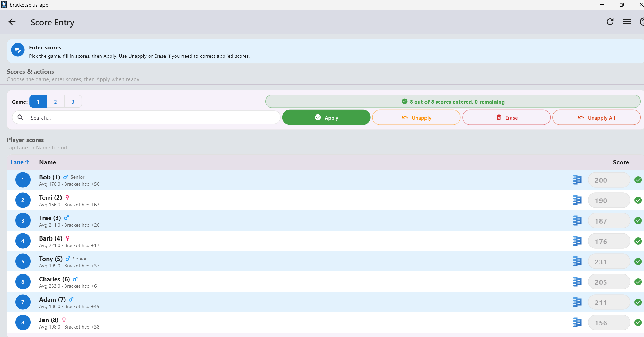Click the 8 of 8 scores entered status bar
644x337 pixels.
[x=453, y=102]
